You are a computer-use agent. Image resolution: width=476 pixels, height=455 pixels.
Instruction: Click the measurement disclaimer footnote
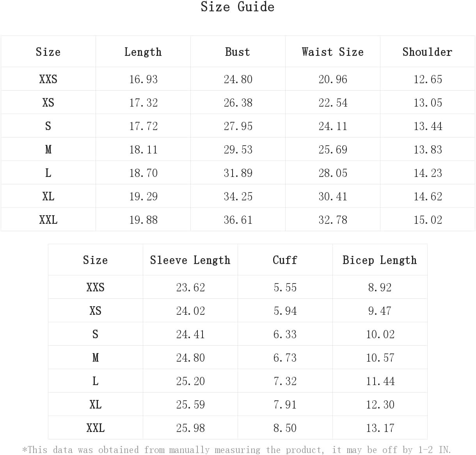tap(237, 450)
